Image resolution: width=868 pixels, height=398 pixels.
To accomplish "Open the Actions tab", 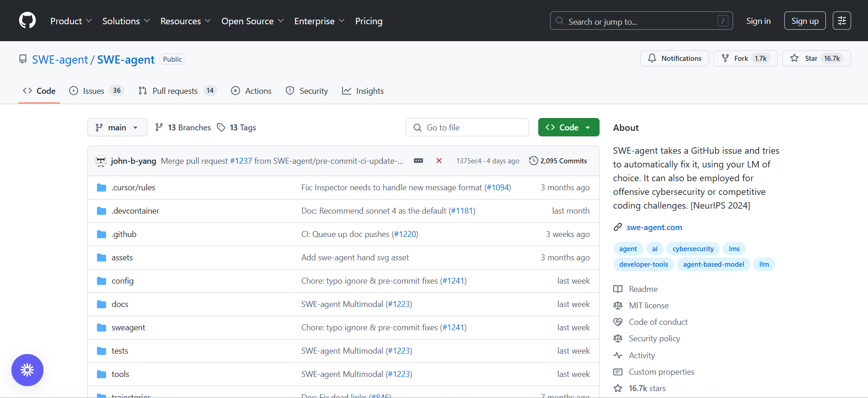I will pyautogui.click(x=251, y=91).
